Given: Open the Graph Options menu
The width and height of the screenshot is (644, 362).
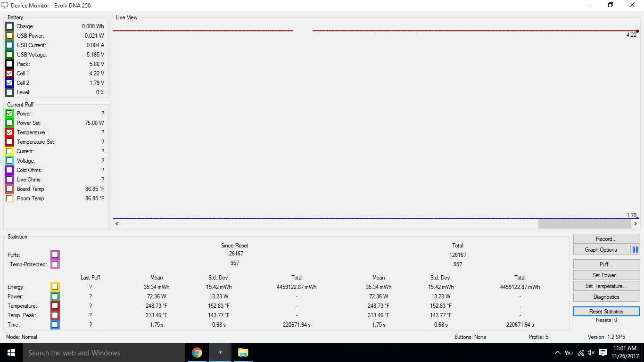Looking at the screenshot, I should coord(601,250).
